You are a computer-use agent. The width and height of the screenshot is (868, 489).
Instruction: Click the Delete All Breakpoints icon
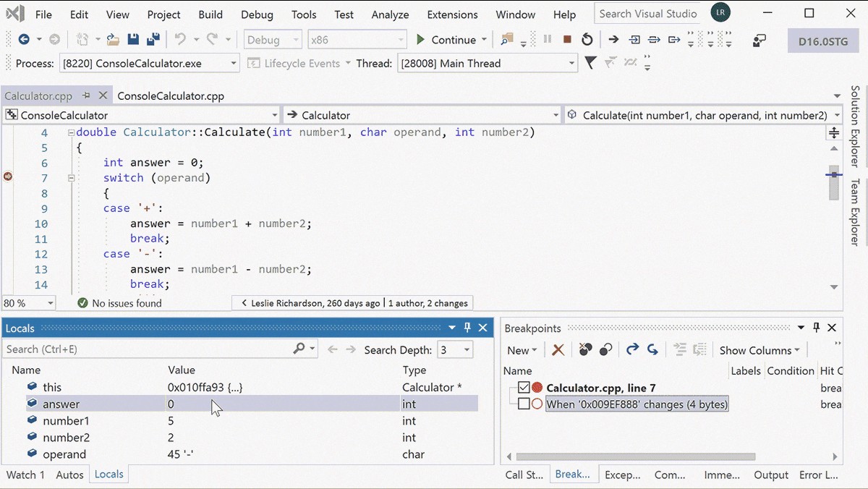pyautogui.click(x=585, y=350)
